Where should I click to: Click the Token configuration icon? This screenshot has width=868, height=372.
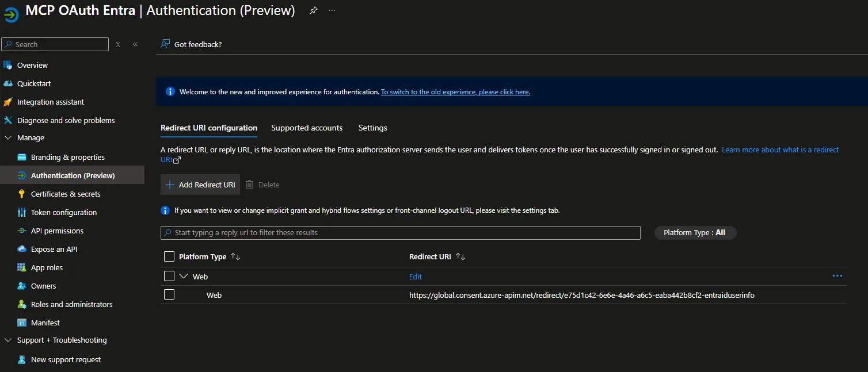tap(22, 212)
